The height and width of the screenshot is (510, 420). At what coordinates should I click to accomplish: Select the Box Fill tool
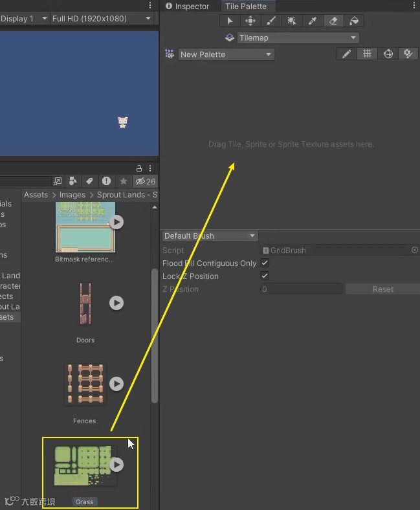click(292, 21)
